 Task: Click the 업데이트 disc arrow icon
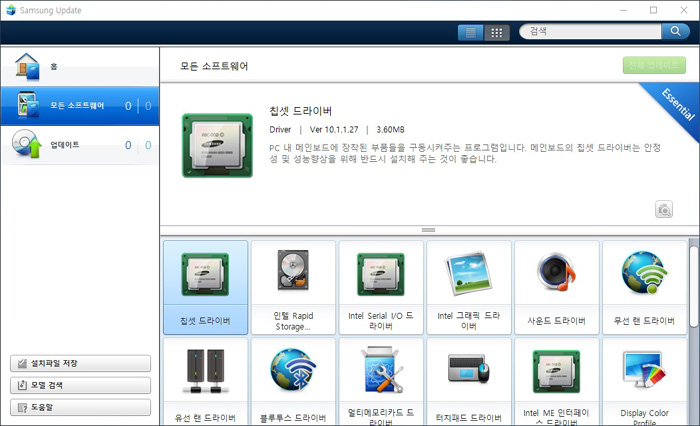point(26,144)
